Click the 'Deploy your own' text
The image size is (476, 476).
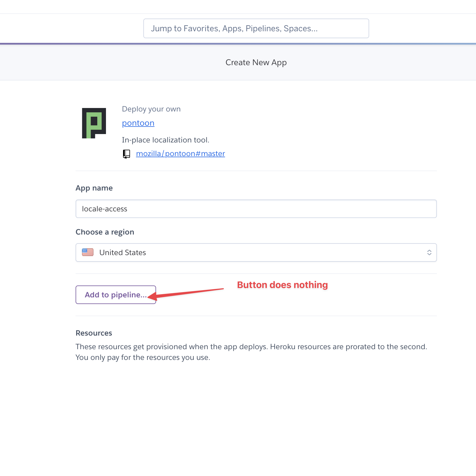click(151, 109)
